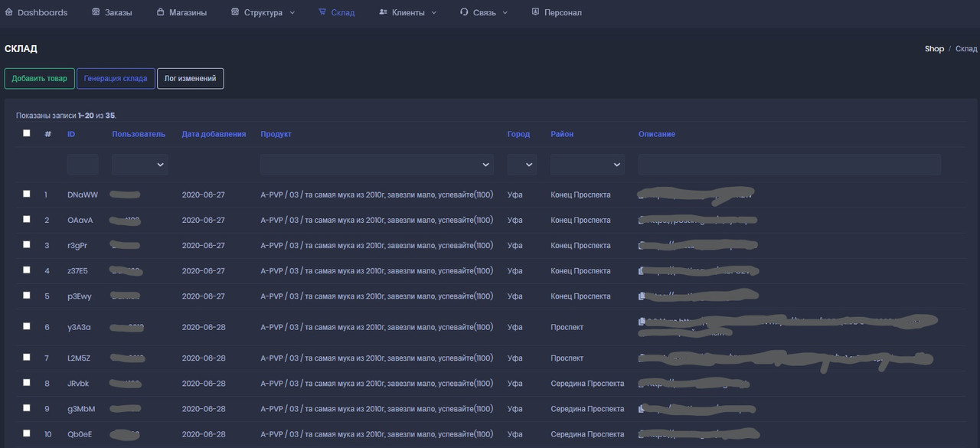Click the Магазины bag icon
The width and height of the screenshot is (980, 448).
[x=160, y=12]
